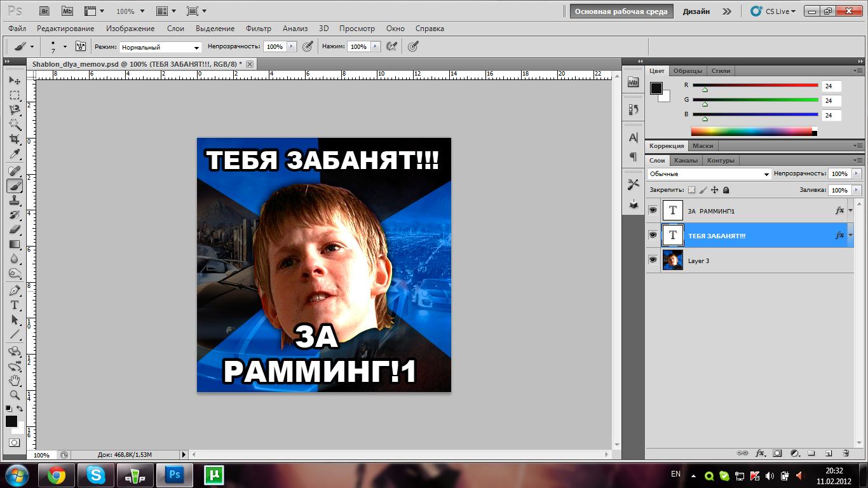Delete the selected layer with trash icon

pos(846,453)
